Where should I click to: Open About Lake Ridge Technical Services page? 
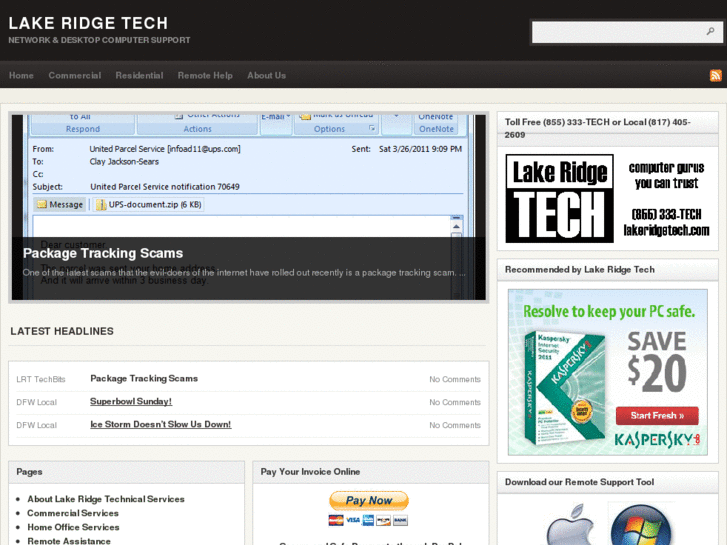(106, 499)
